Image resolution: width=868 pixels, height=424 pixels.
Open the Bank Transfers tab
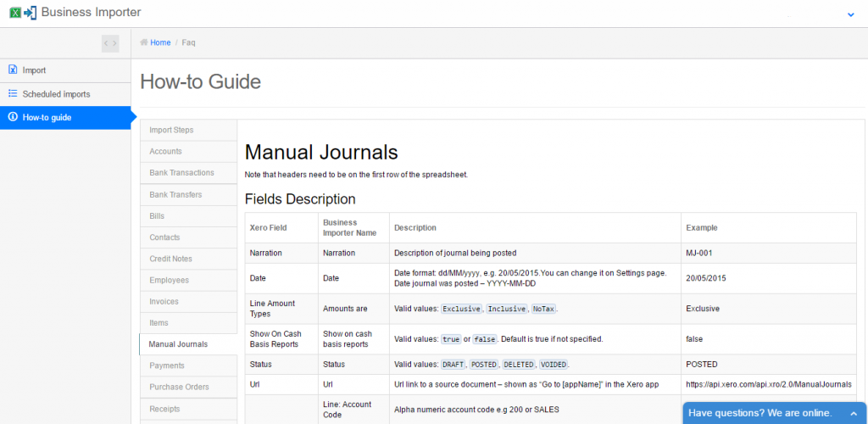[188, 195]
